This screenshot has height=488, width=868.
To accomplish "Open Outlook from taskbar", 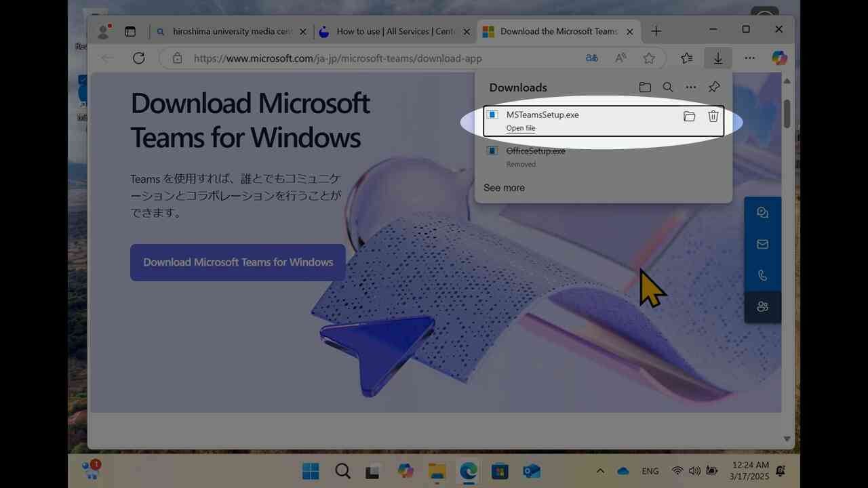I will tap(532, 471).
